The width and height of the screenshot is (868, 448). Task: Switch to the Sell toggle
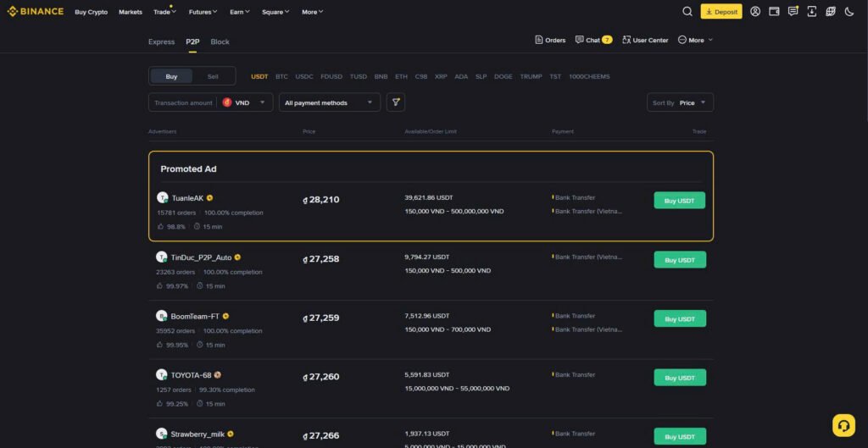click(213, 76)
